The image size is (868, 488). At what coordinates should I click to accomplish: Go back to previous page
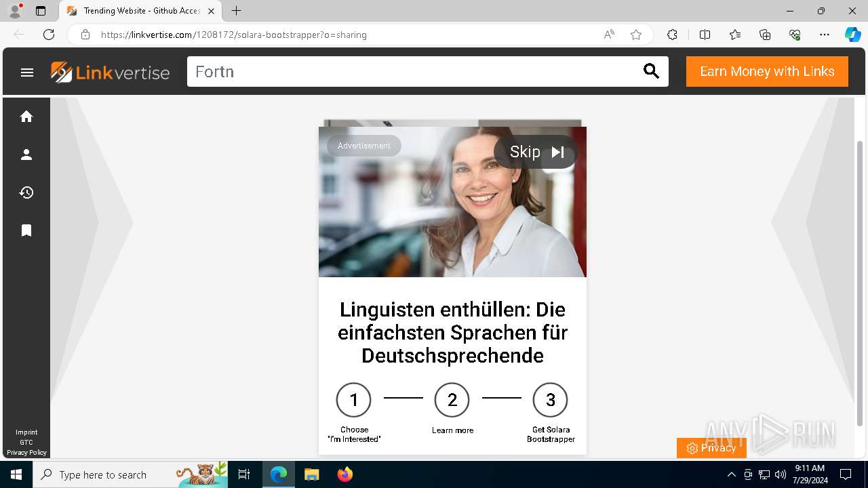pyautogui.click(x=19, y=35)
